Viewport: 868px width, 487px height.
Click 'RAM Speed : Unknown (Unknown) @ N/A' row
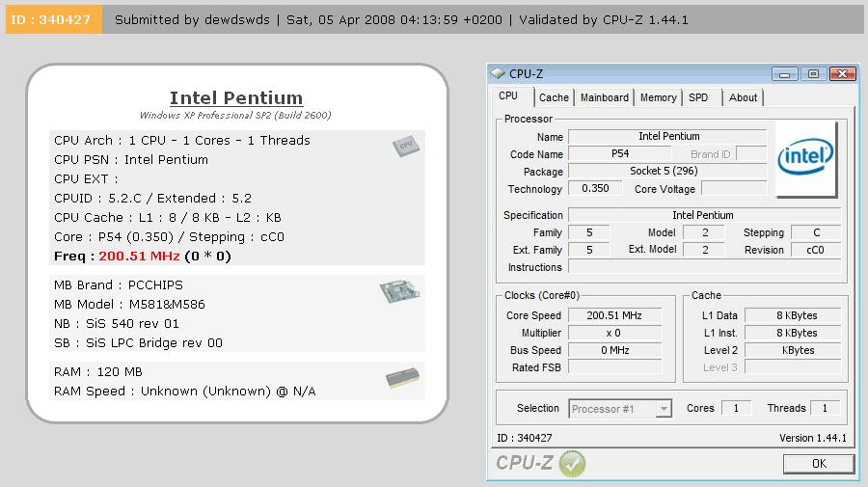coord(185,392)
